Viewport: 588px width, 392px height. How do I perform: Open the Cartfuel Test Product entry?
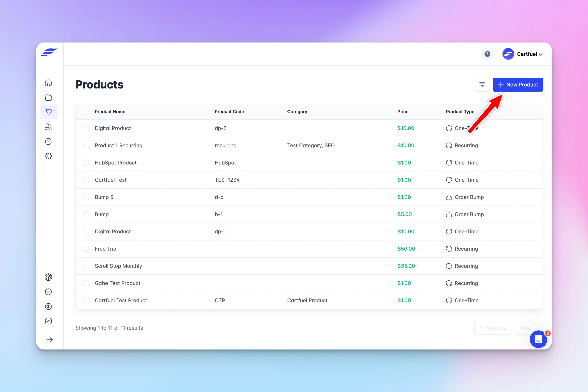pyautogui.click(x=121, y=300)
